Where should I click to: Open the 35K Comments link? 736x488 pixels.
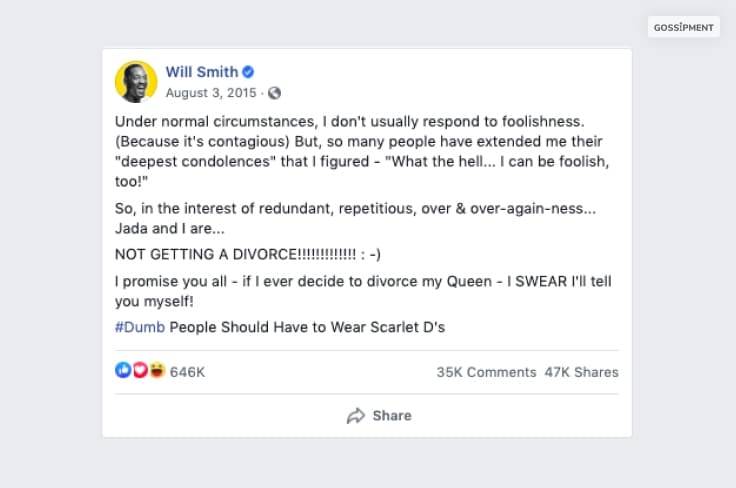[x=486, y=372]
